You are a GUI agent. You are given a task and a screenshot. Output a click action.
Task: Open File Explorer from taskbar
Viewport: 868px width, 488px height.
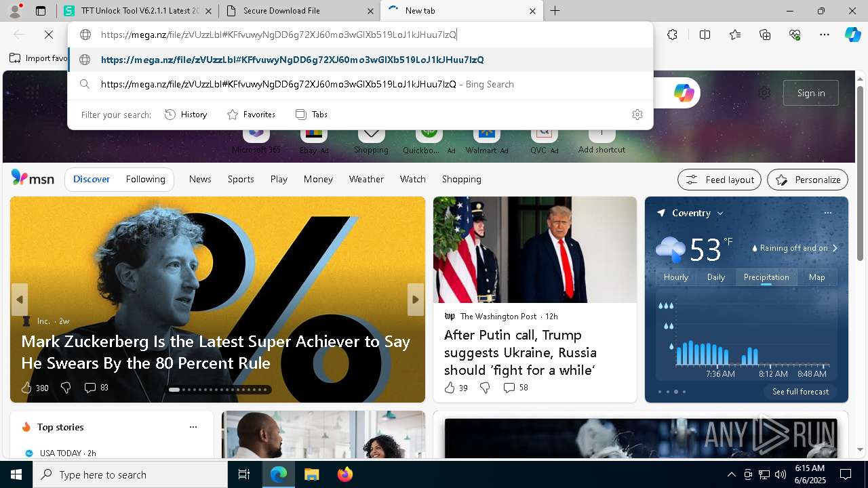click(x=312, y=474)
